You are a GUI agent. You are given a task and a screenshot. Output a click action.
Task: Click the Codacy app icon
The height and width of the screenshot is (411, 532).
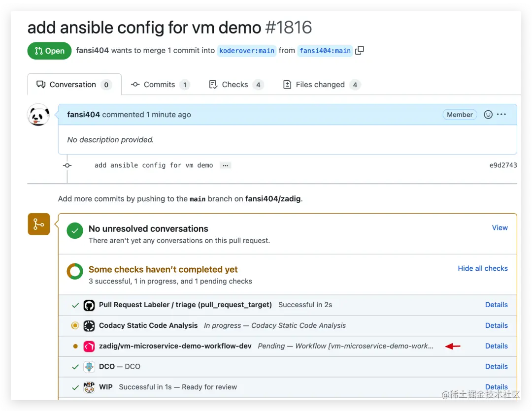click(x=89, y=325)
